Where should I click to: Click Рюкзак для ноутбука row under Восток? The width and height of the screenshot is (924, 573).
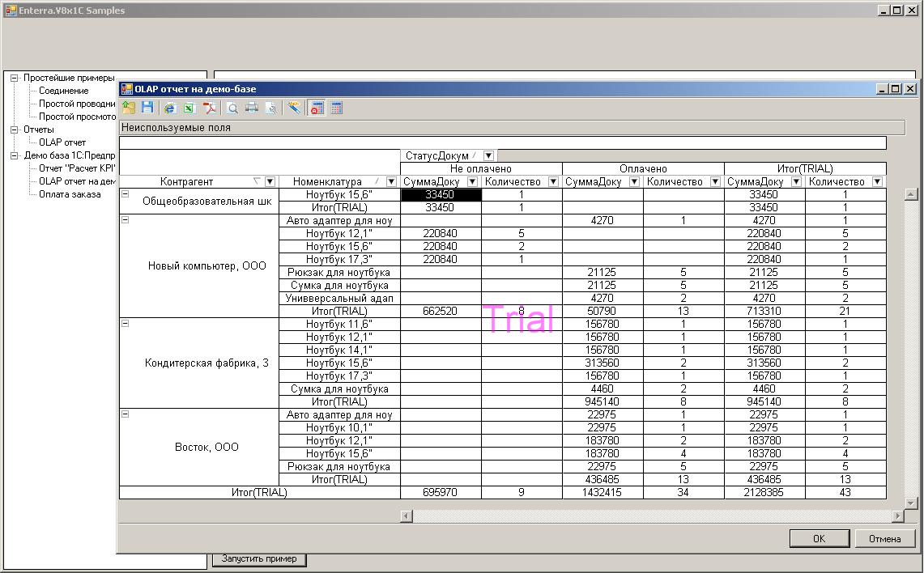pyautogui.click(x=339, y=466)
